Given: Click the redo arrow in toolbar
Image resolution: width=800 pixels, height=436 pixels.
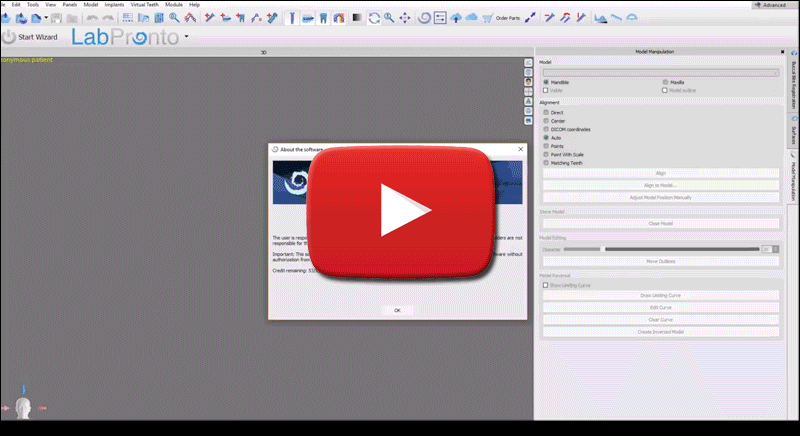Looking at the screenshot, I should 108,18.
